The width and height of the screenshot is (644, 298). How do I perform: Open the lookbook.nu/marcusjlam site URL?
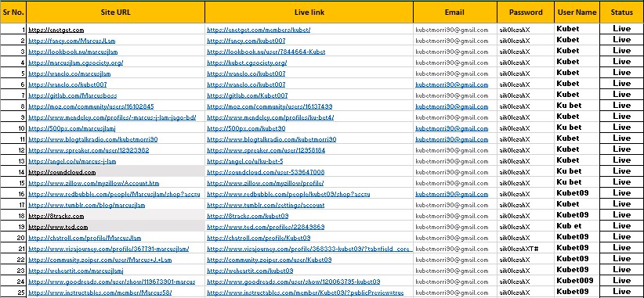73,52
